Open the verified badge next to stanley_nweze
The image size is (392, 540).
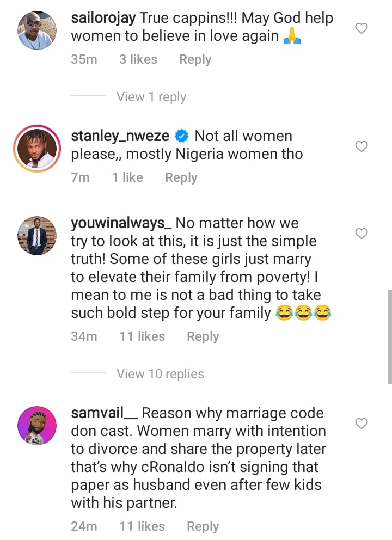pyautogui.click(x=181, y=137)
